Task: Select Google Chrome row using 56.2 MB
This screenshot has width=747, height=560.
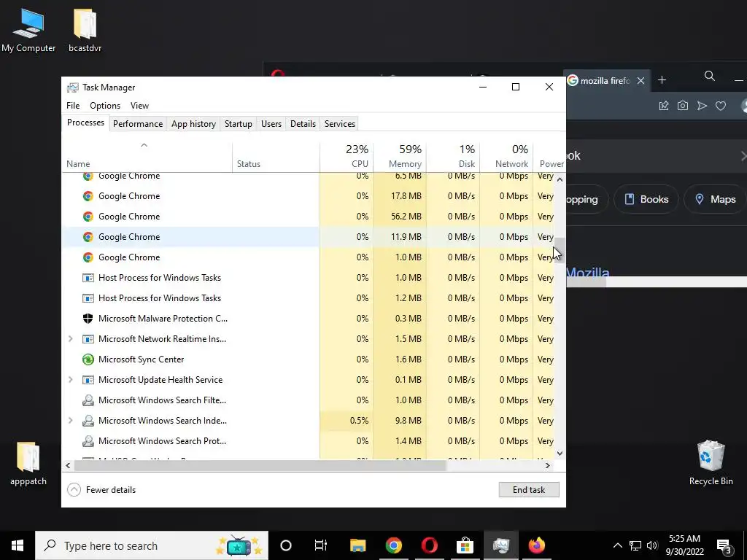Action: [x=308, y=217]
